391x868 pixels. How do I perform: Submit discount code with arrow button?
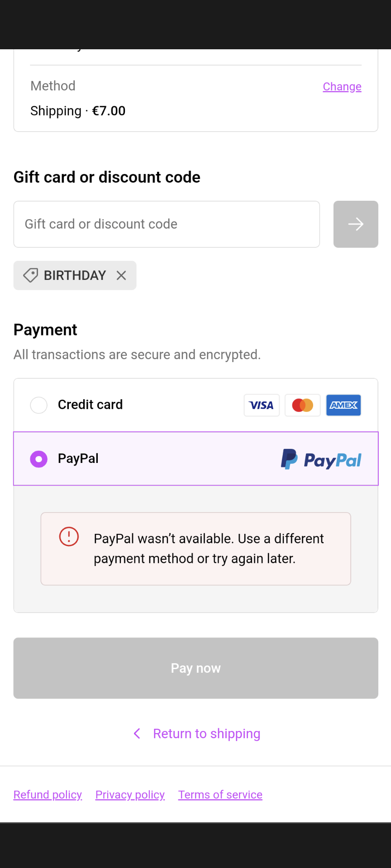(x=356, y=224)
